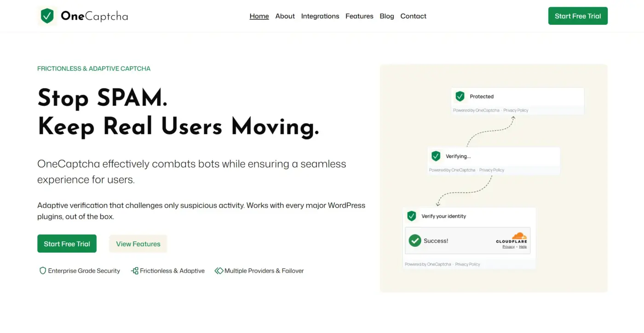Click Start Free Trial in the header
Image resolution: width=644 pixels, height=333 pixels.
point(578,16)
